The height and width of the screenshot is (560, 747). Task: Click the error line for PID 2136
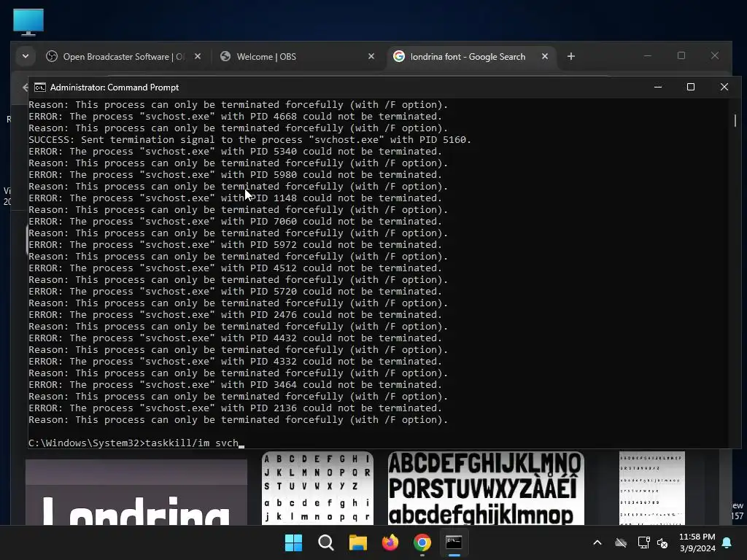pos(235,408)
